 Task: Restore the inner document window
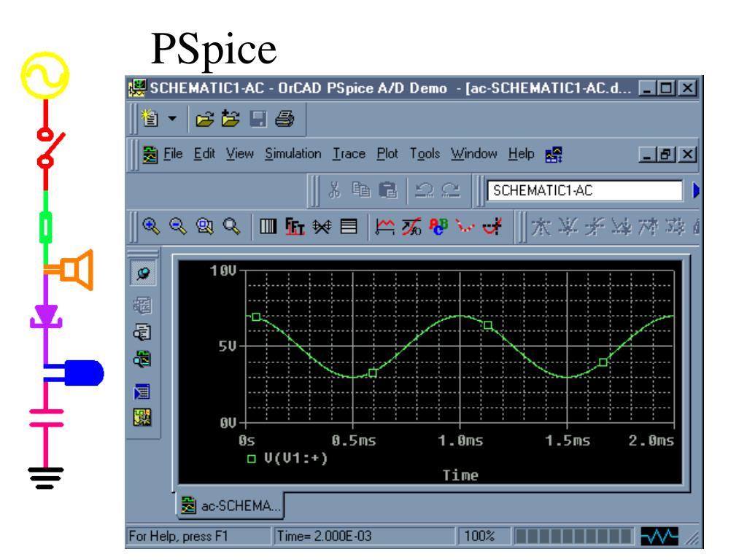pos(665,155)
